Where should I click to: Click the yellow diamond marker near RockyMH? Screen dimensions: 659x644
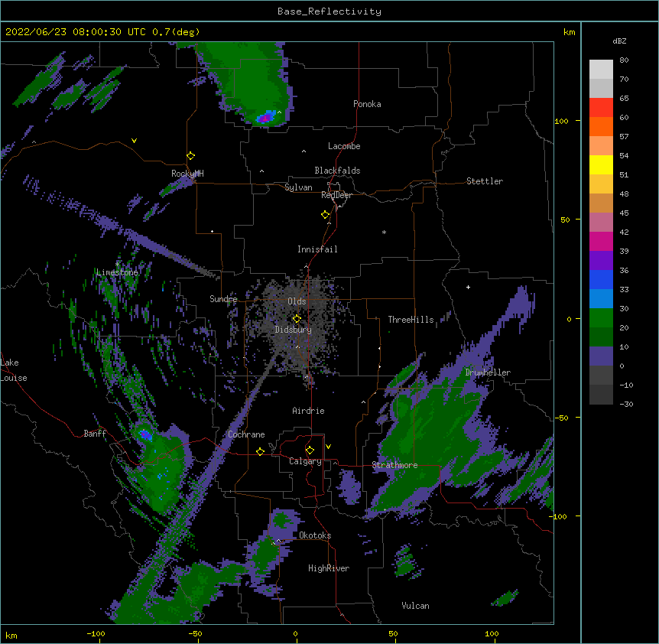point(191,156)
